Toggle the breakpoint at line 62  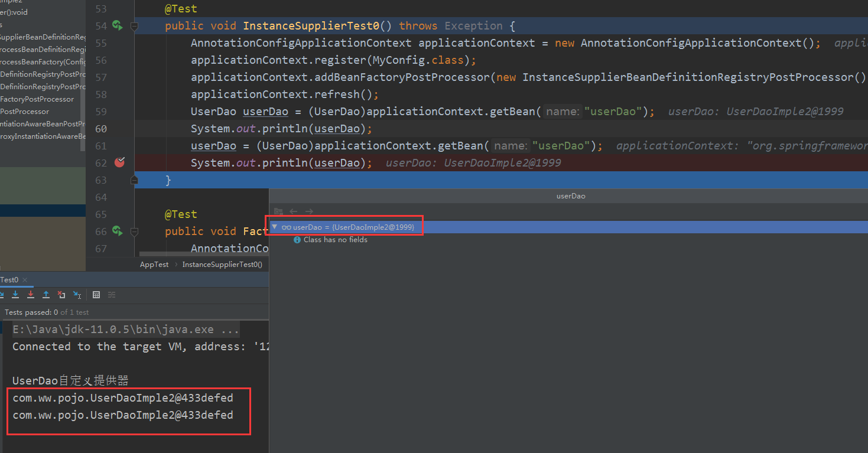[120, 162]
